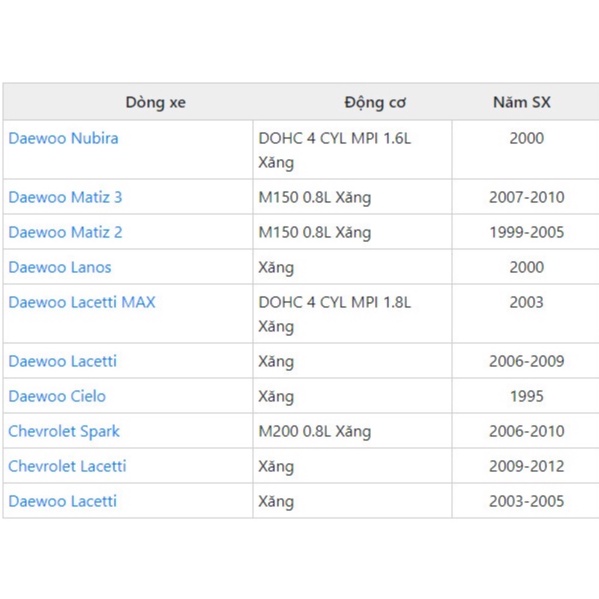
Task: Open the Chevrolet Spark link
Action: click(64, 431)
